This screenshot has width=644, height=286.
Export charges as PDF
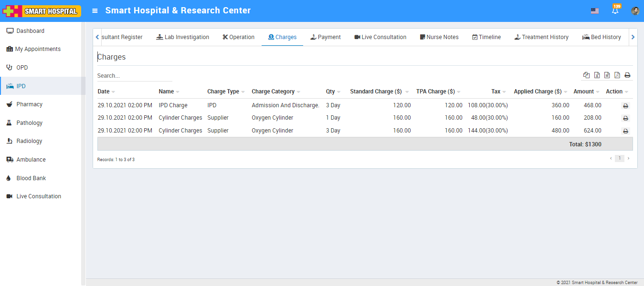tap(617, 75)
